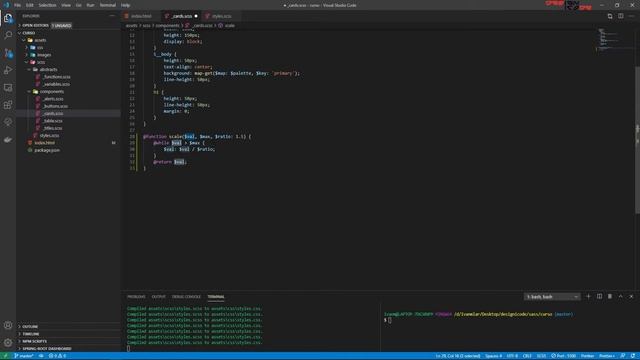Click the master branch in status bar
The height and width of the screenshot is (360, 640).
click(24, 356)
